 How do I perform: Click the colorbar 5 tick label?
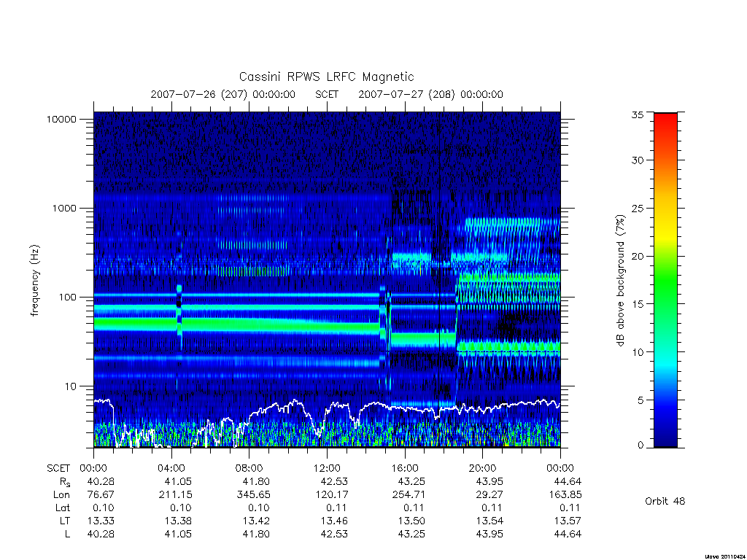click(640, 400)
